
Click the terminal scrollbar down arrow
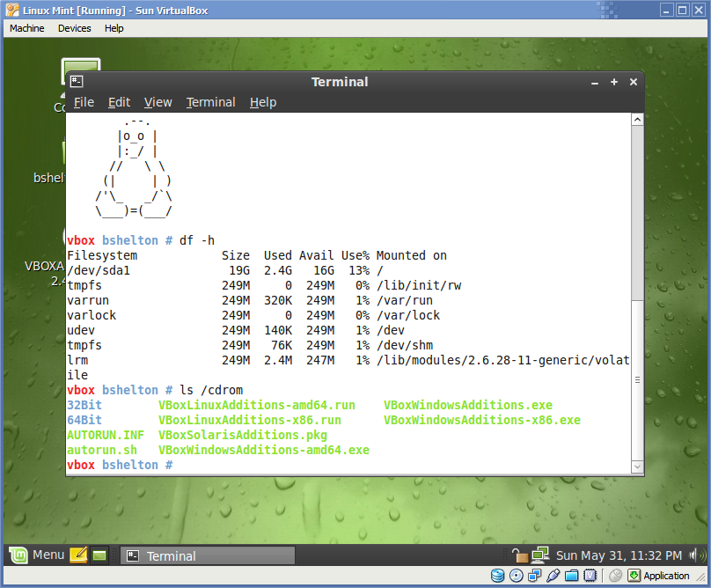[x=637, y=467]
